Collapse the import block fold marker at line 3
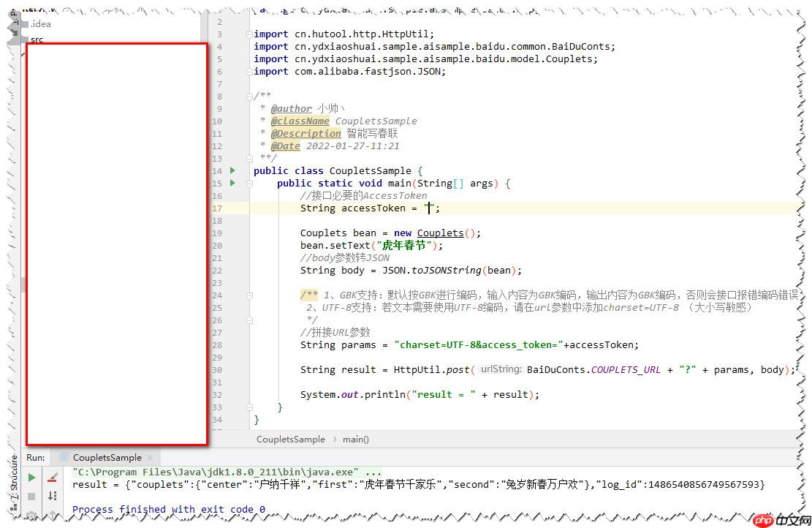Screen dimensions: 812x528 click(249, 34)
